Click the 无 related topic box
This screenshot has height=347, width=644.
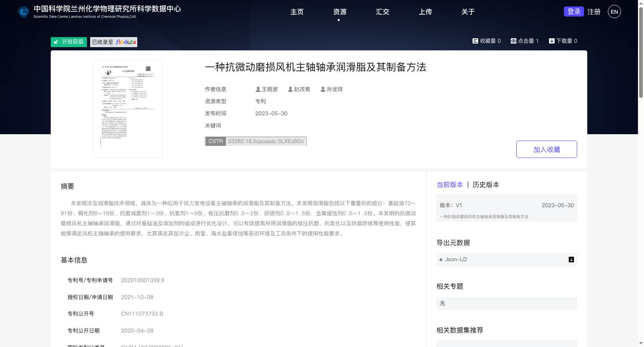(507, 303)
